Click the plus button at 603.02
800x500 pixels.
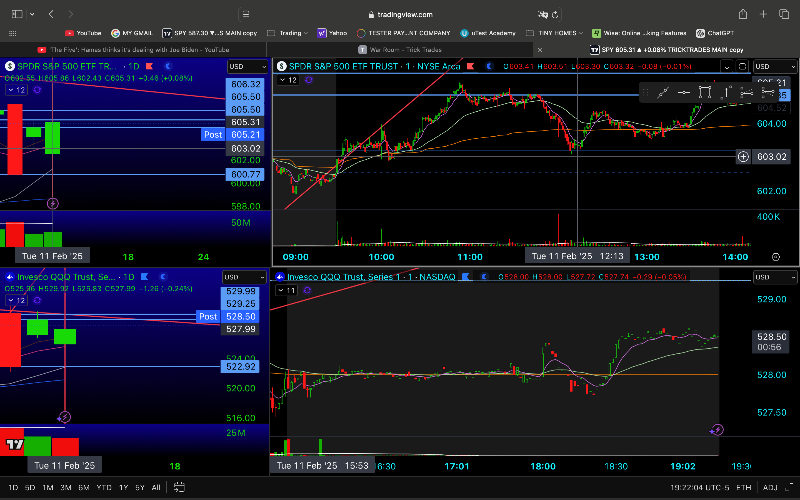(743, 157)
